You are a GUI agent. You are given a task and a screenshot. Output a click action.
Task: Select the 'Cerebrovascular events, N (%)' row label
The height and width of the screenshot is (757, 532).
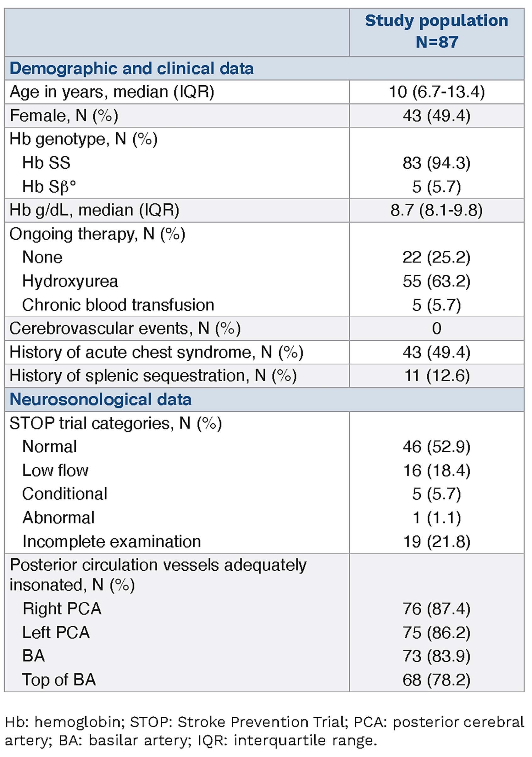point(125,328)
